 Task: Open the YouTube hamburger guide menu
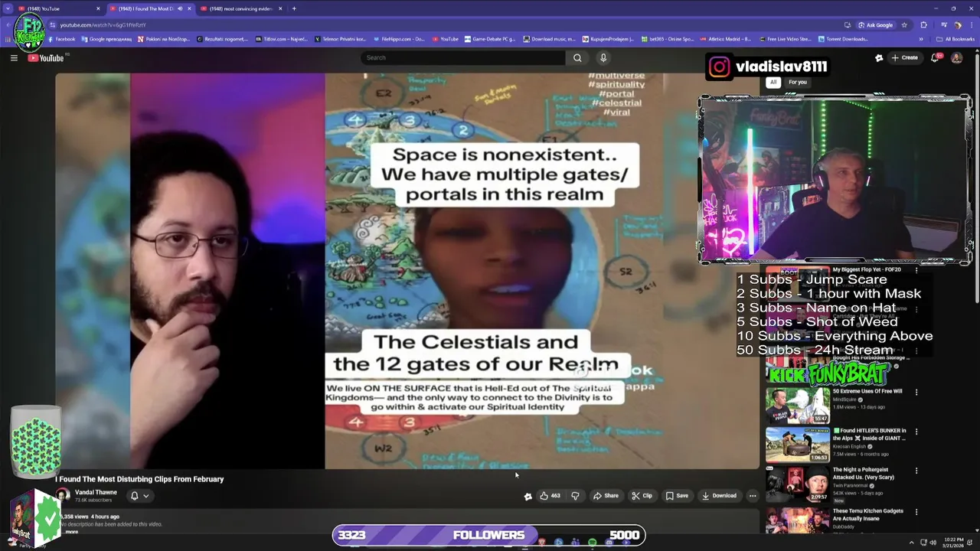(14, 58)
